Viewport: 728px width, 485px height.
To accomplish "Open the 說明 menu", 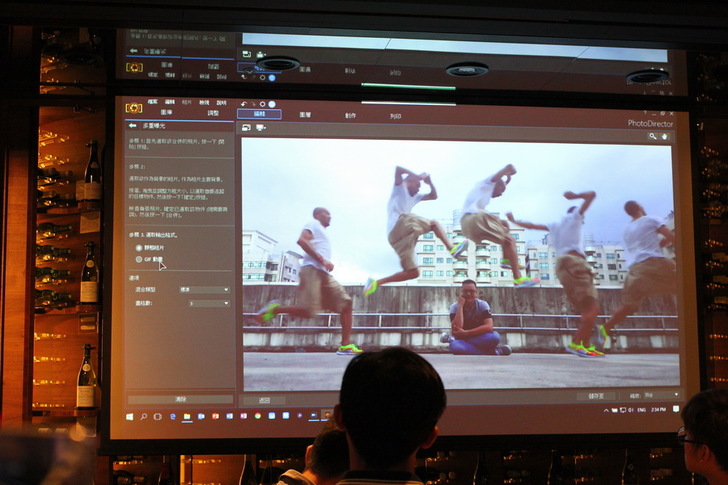I will point(221,103).
